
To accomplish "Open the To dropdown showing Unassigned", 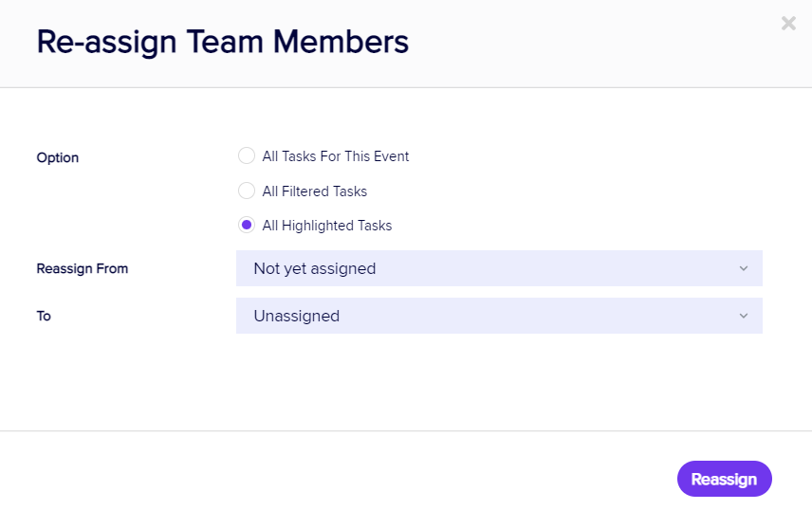I will click(499, 316).
